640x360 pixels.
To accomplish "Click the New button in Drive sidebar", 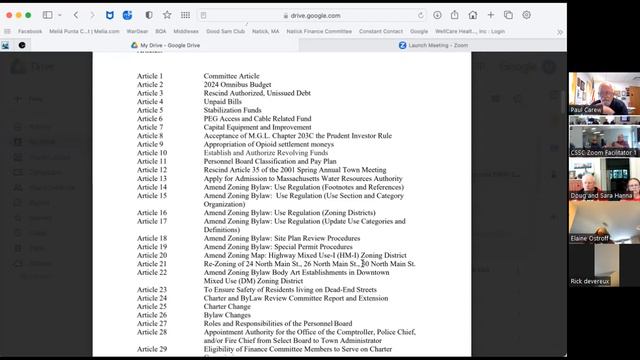I will [x=29, y=99].
